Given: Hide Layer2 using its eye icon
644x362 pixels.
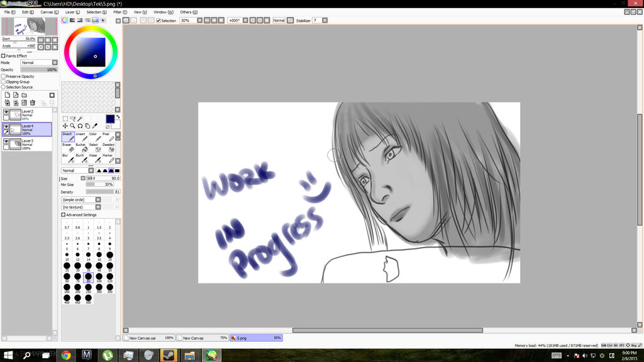Looking at the screenshot, I should point(6,112).
